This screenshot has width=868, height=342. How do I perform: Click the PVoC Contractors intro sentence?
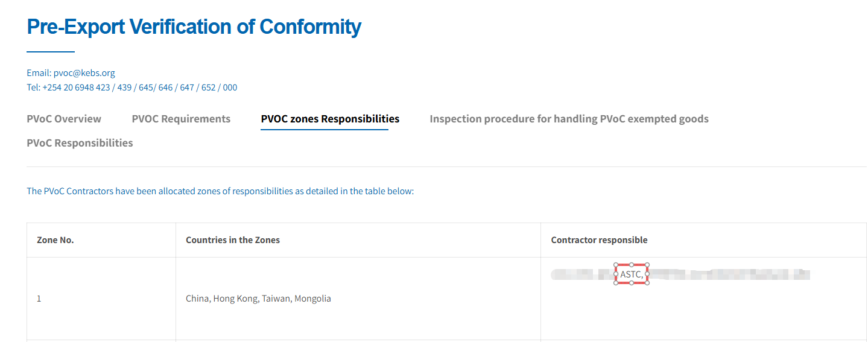pos(220,191)
